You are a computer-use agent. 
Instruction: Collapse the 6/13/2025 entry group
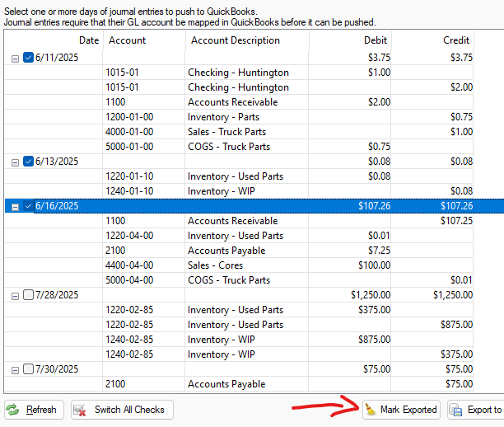[15, 162]
